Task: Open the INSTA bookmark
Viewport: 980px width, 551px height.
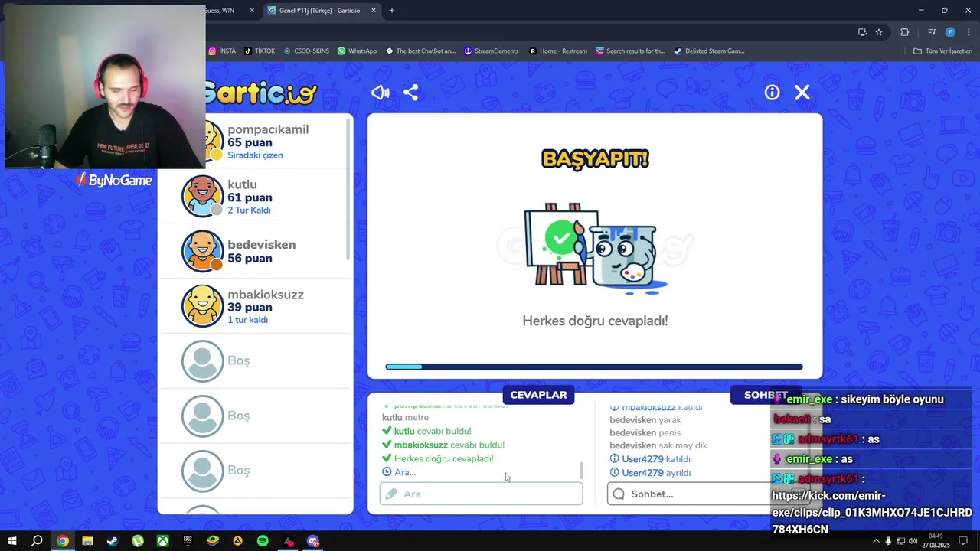Action: coord(222,51)
